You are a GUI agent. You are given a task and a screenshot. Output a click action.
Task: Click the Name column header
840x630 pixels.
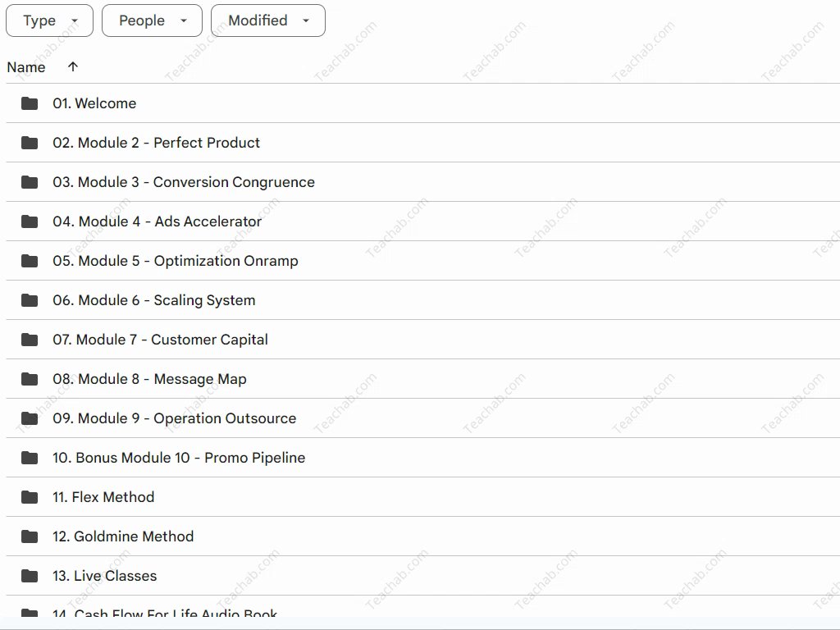(26, 67)
